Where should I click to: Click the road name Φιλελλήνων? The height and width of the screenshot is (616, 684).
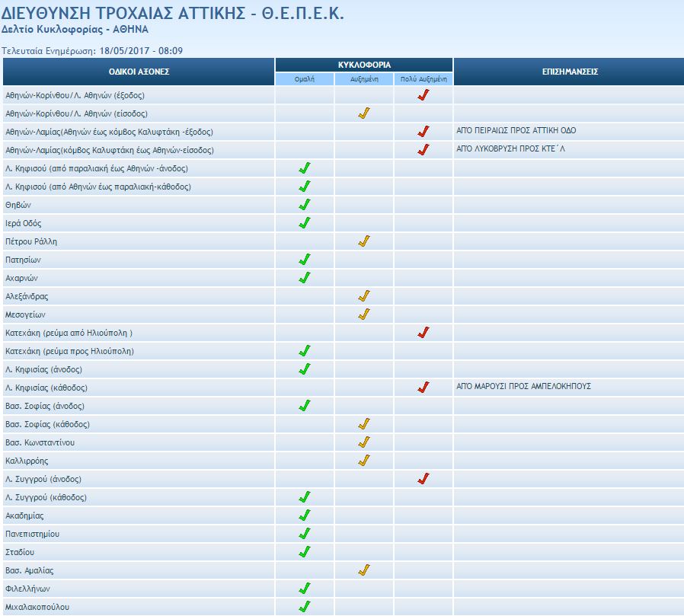[x=27, y=589]
